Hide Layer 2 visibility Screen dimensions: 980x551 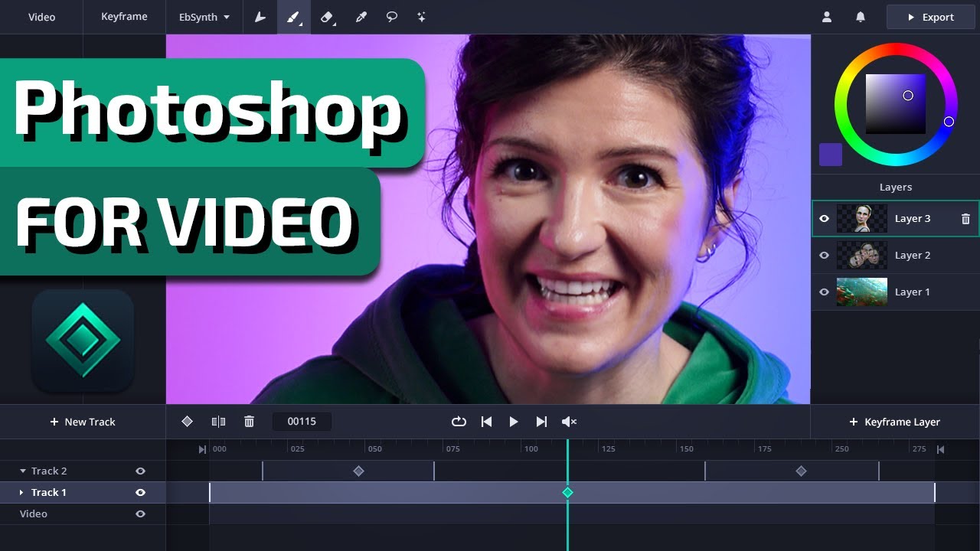(824, 255)
